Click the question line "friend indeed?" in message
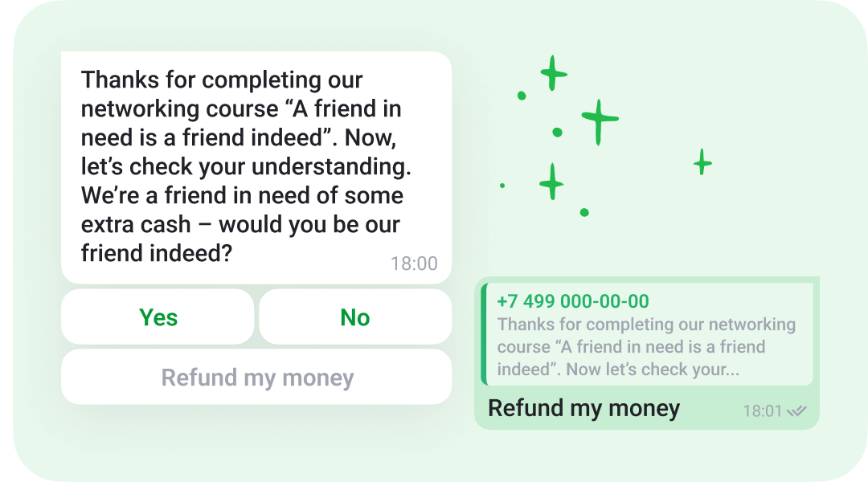Image resolution: width=868 pixels, height=482 pixels. click(157, 253)
